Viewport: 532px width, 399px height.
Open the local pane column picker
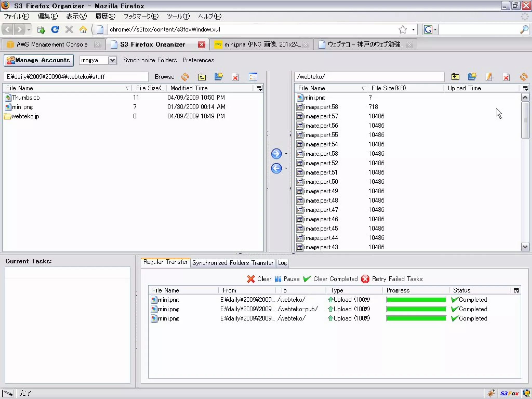(259, 88)
